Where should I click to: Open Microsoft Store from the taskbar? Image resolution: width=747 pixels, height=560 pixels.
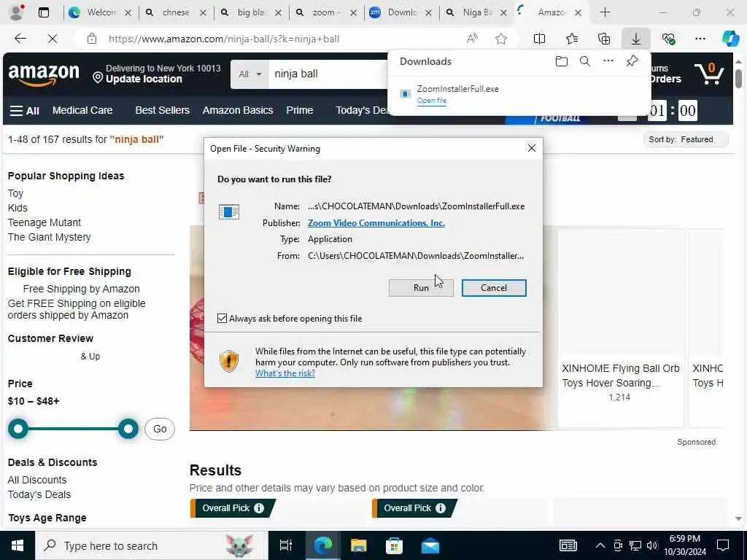coord(394,545)
